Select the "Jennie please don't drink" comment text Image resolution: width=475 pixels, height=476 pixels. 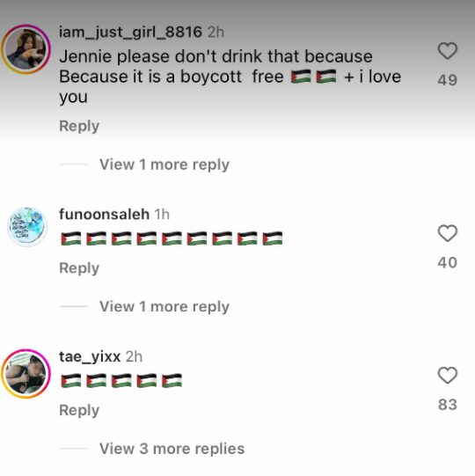230,77
